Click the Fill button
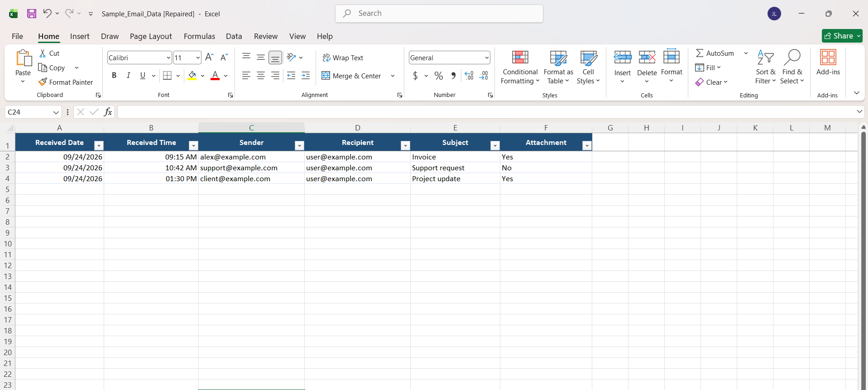Viewport: 868px width, 390px height. (x=708, y=67)
